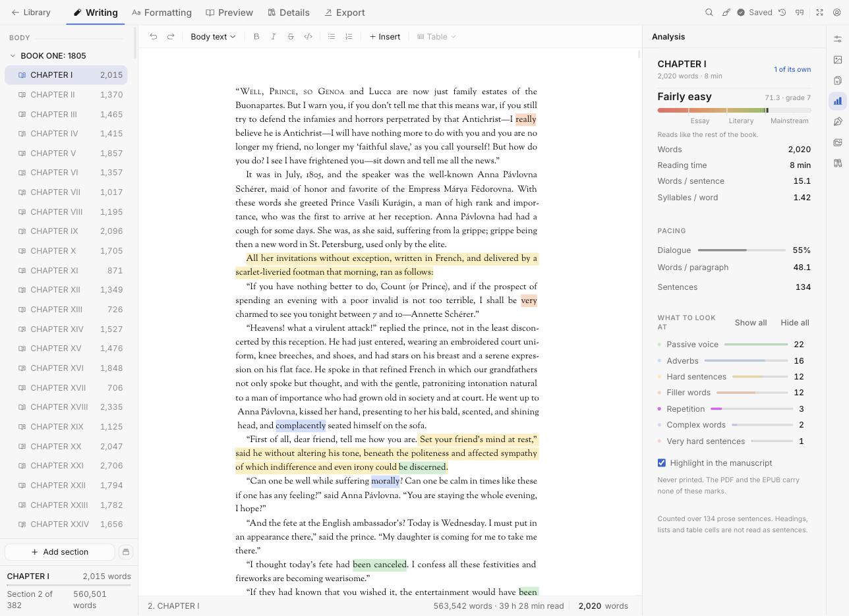Open CHAPTER XXIV in the sidebar
Screen dimensions: 849x616
click(66, 524)
